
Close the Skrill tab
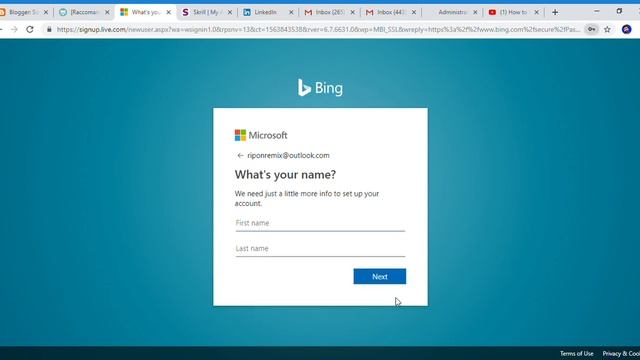click(230, 12)
